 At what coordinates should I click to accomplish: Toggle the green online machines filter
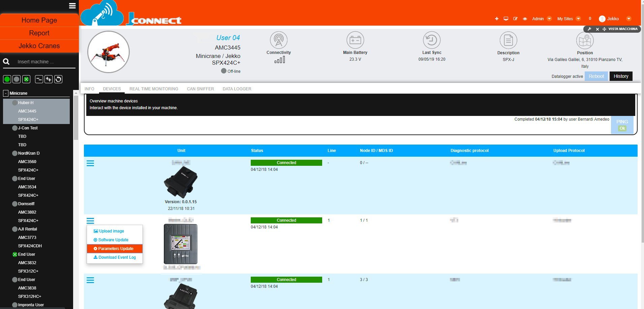click(7, 79)
